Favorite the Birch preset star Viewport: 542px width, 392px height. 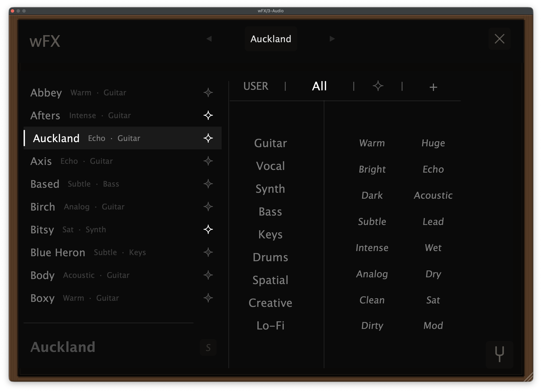point(208,207)
